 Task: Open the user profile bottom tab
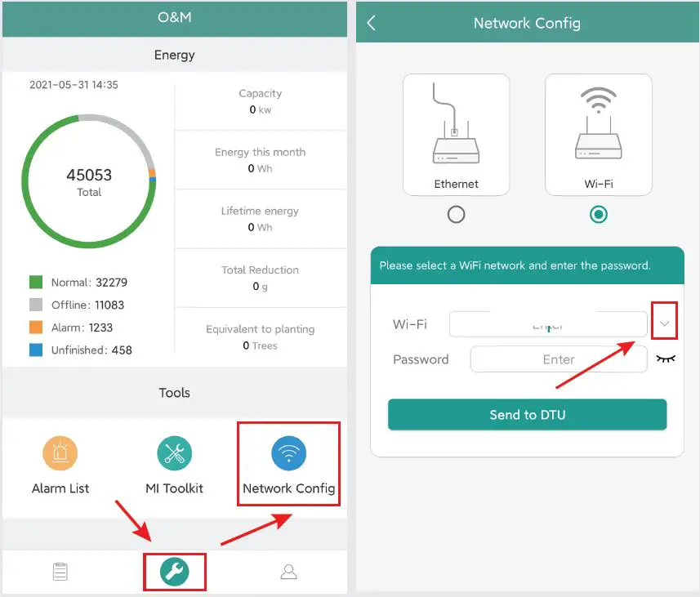[x=289, y=572]
